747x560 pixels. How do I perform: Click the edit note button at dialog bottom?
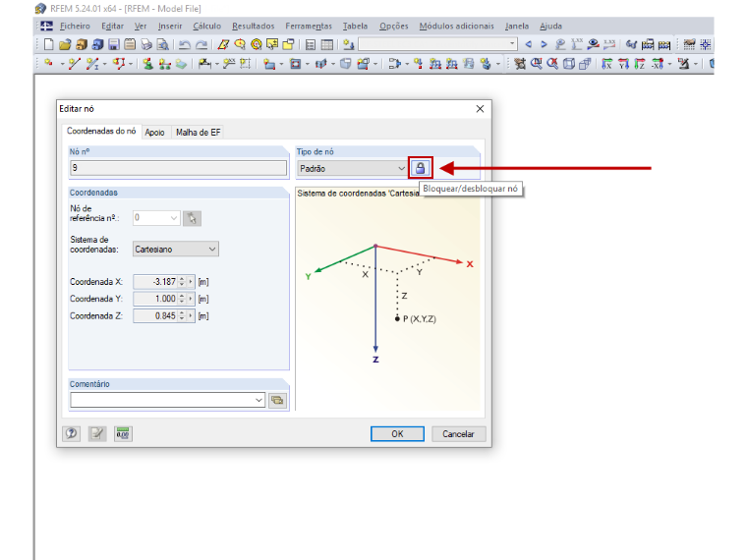point(97,433)
